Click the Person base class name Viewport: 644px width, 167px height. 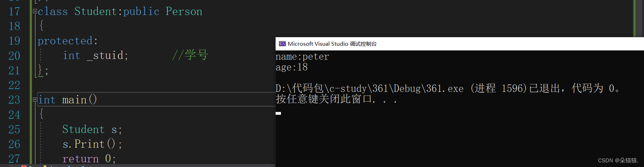coord(184,11)
